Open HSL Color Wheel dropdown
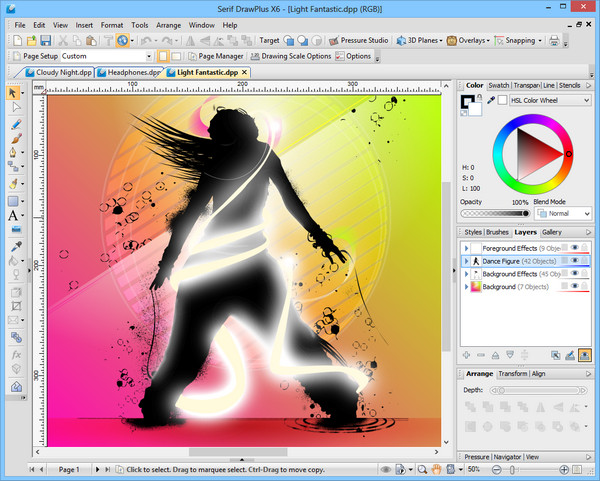 click(552, 101)
